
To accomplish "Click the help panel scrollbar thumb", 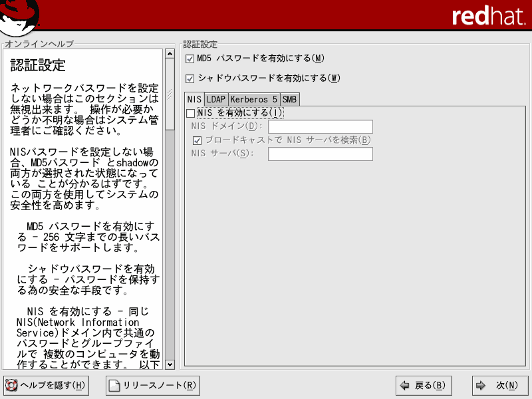I will 170,94.
